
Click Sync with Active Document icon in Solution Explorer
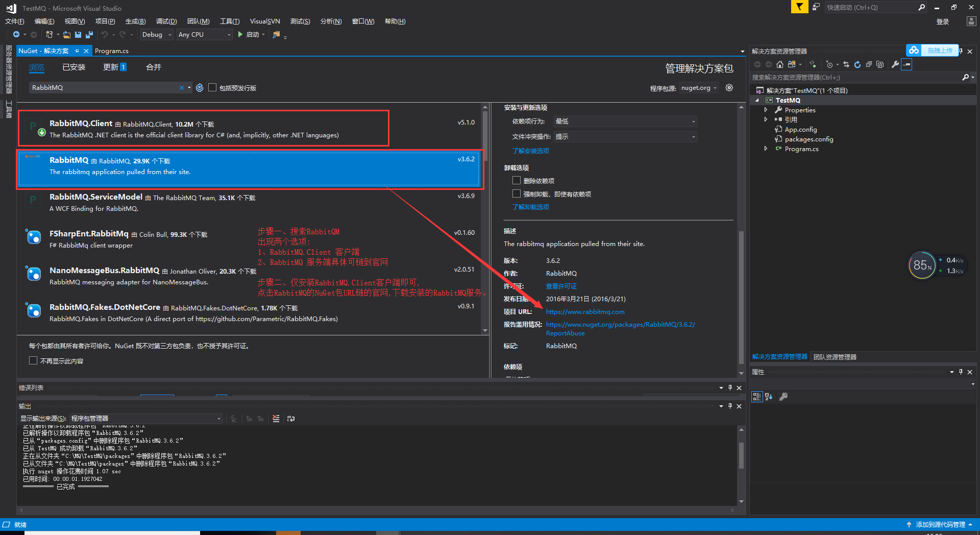pyautogui.click(x=846, y=64)
